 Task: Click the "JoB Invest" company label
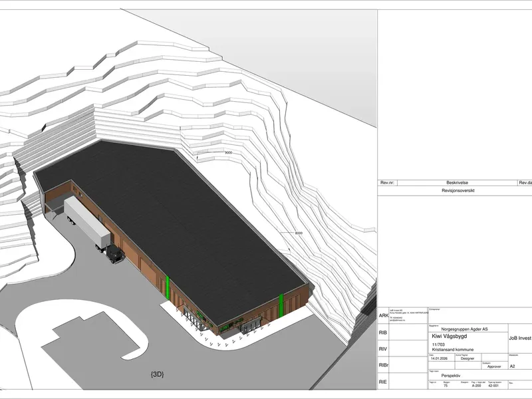520,338
